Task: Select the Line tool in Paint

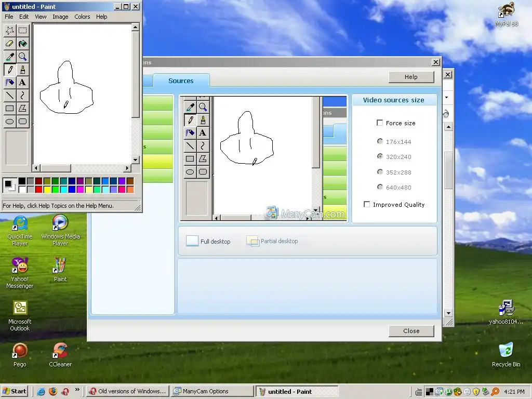Action: point(10,96)
